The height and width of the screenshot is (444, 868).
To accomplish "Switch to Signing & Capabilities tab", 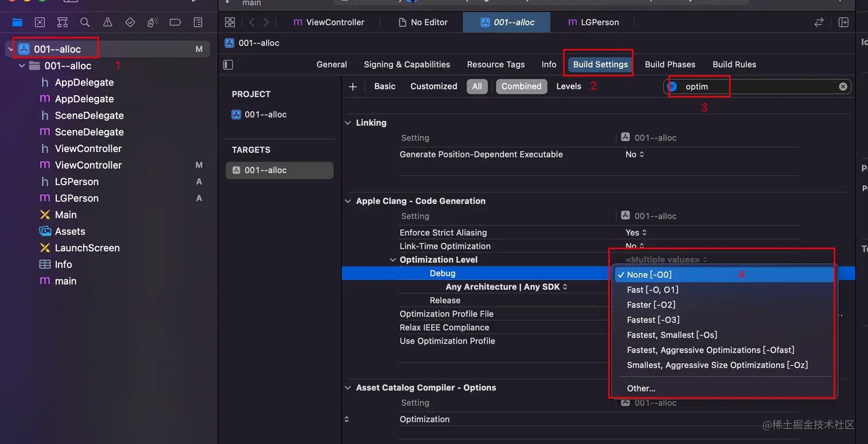I will 407,64.
